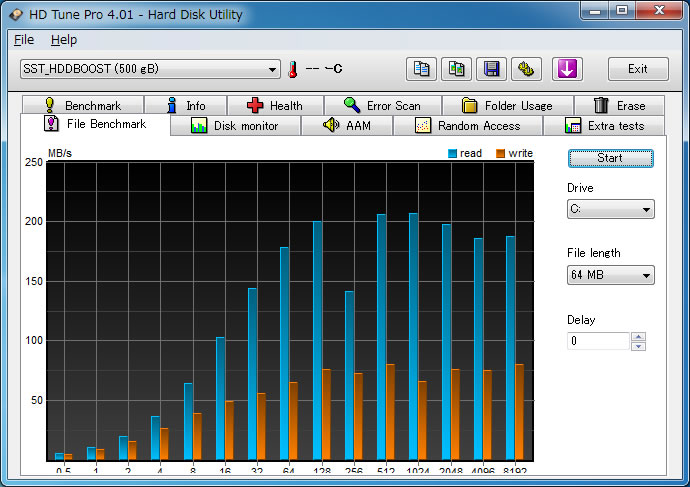Open the Erase tab

(x=619, y=106)
